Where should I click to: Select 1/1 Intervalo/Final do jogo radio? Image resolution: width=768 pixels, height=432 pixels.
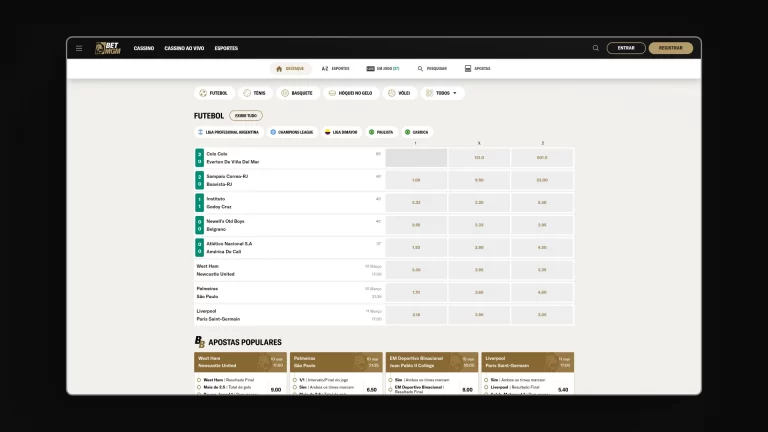pyautogui.click(x=295, y=380)
